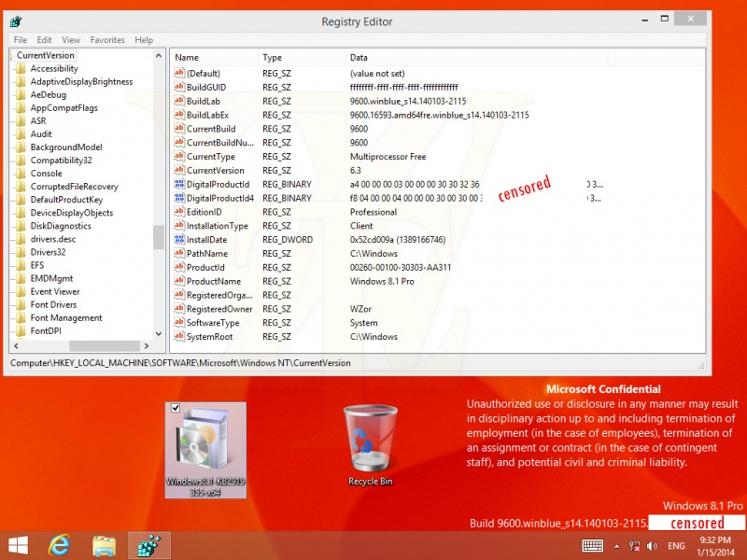Select the FontDPI tree key
The width and height of the screenshot is (747, 560).
(46, 331)
